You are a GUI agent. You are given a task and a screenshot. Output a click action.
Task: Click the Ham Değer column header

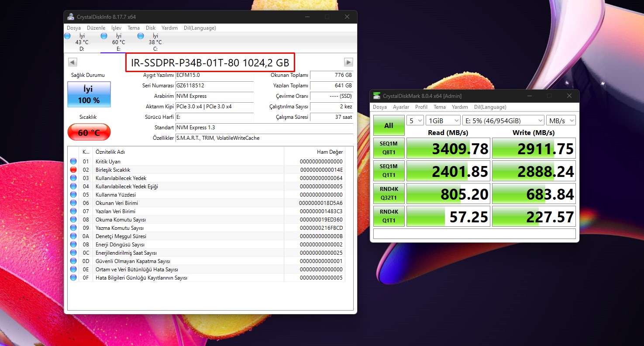(x=314, y=152)
